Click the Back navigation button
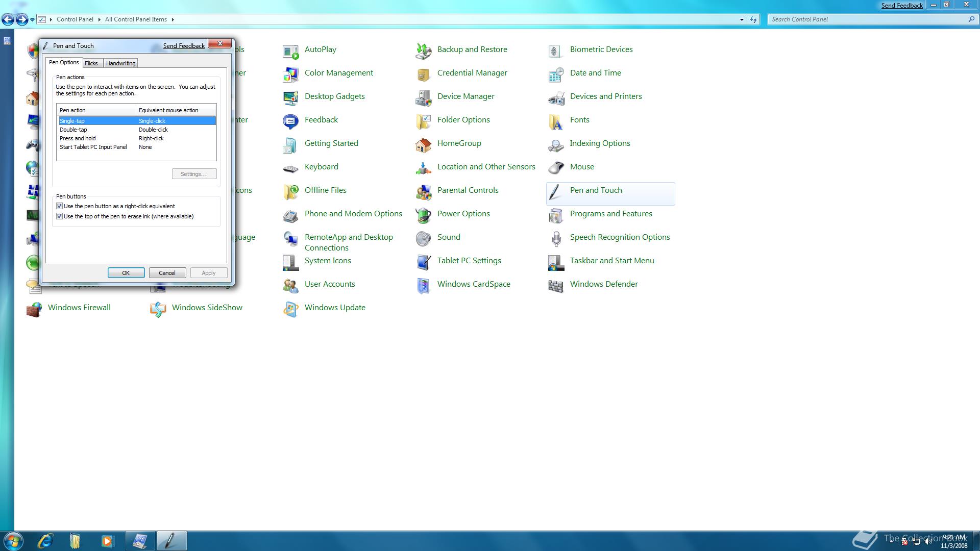Viewport: 980px width, 551px height. [8, 19]
